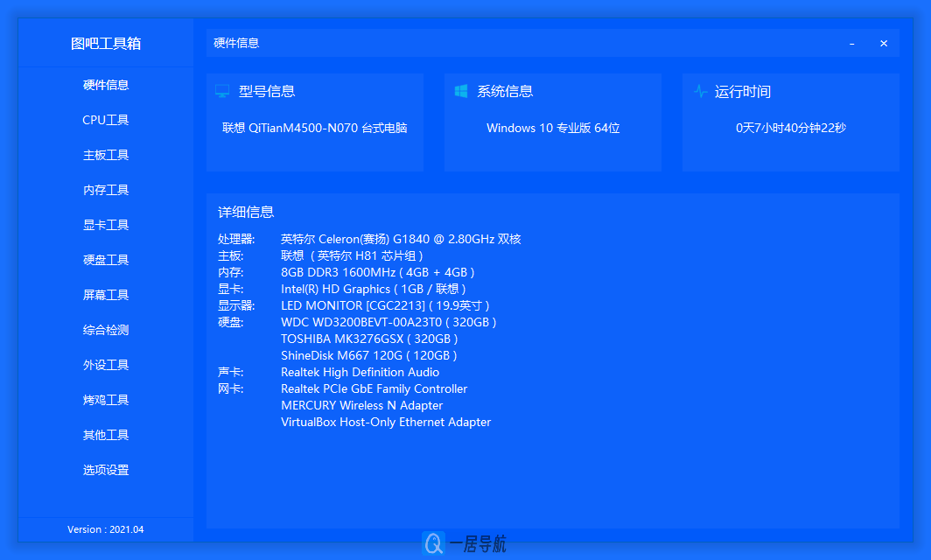Switch to 主板工具 section
Image resolution: width=931 pixels, height=560 pixels.
click(105, 154)
